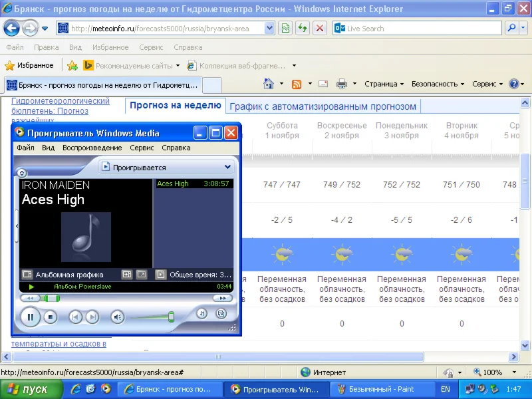Switch Media Player to skin mode
This screenshot has height=399, width=532.
[221, 313]
